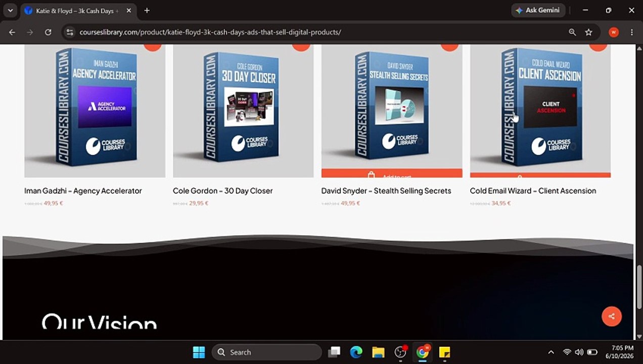Click the orange bar under Client Ascension
The image size is (643, 364).
click(x=540, y=175)
